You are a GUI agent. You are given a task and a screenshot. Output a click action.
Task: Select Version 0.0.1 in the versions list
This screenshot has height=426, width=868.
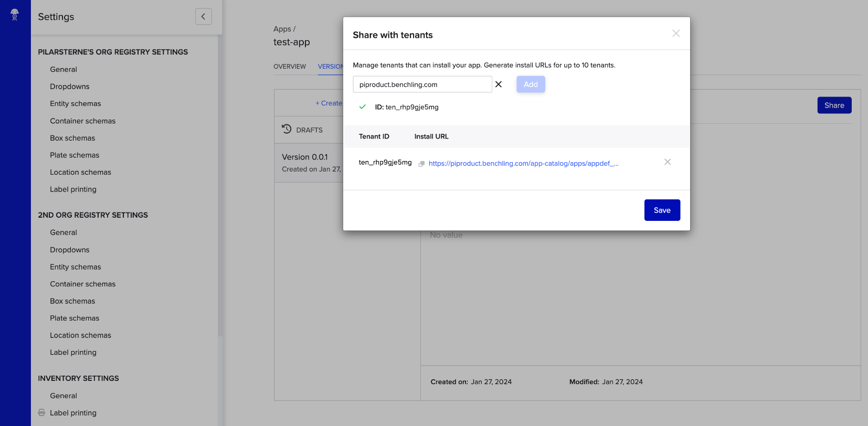(309, 163)
